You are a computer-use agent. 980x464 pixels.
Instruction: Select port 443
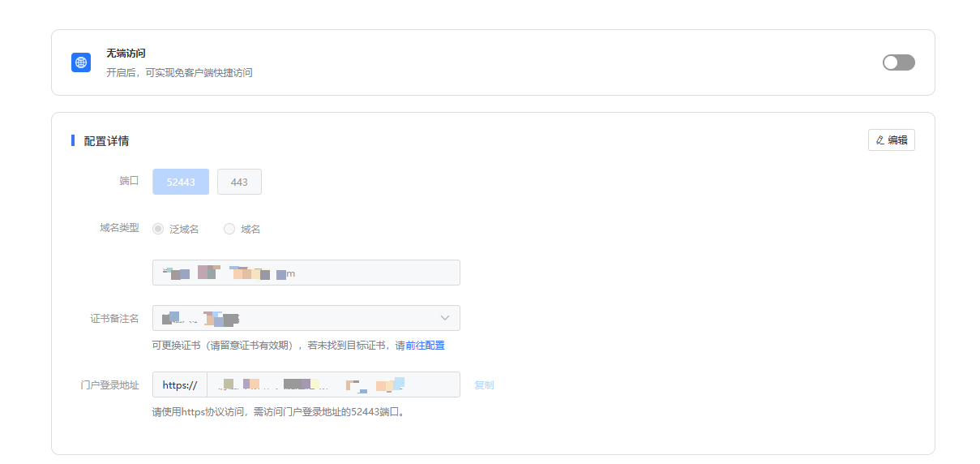tap(239, 182)
